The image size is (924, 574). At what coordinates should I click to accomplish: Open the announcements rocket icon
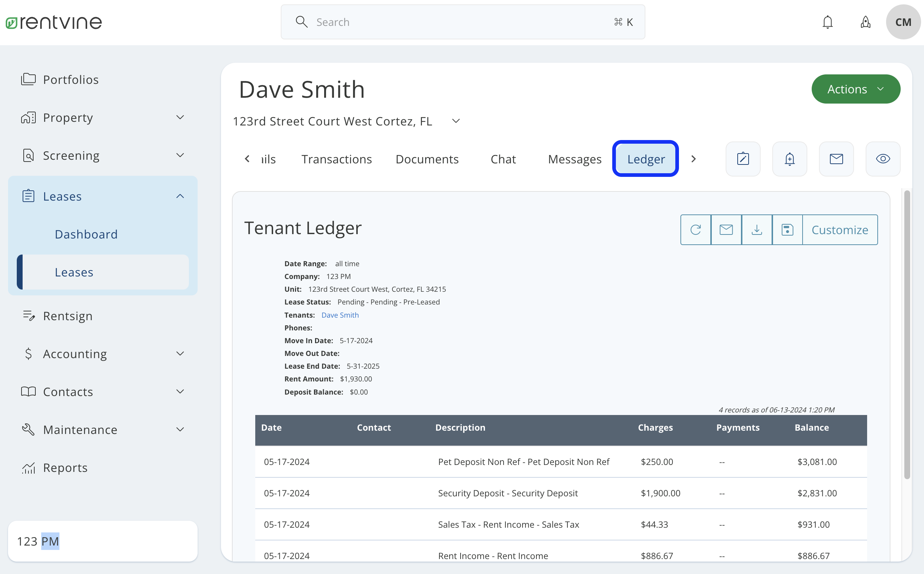point(866,22)
